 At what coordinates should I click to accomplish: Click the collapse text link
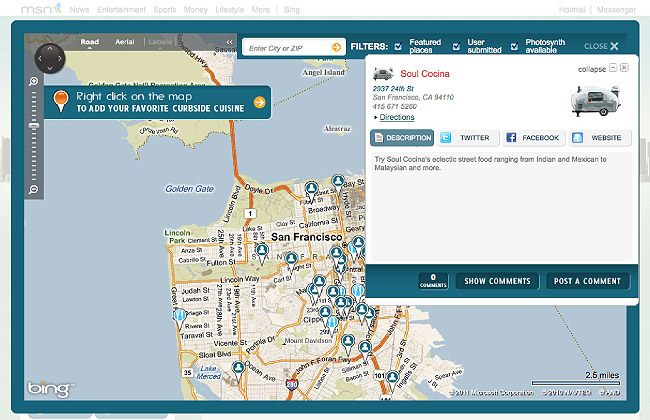coord(592,69)
